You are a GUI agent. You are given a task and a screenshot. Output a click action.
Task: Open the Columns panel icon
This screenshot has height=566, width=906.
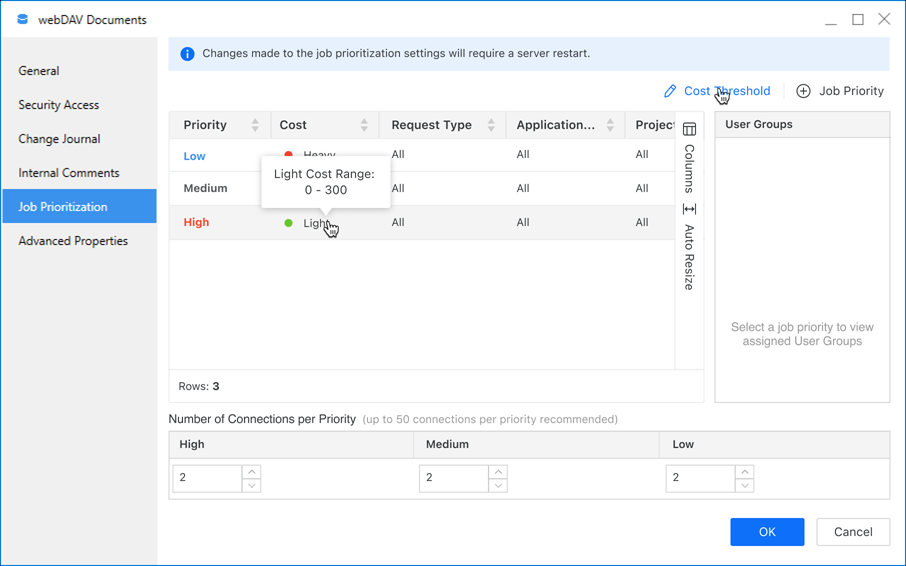(x=689, y=129)
